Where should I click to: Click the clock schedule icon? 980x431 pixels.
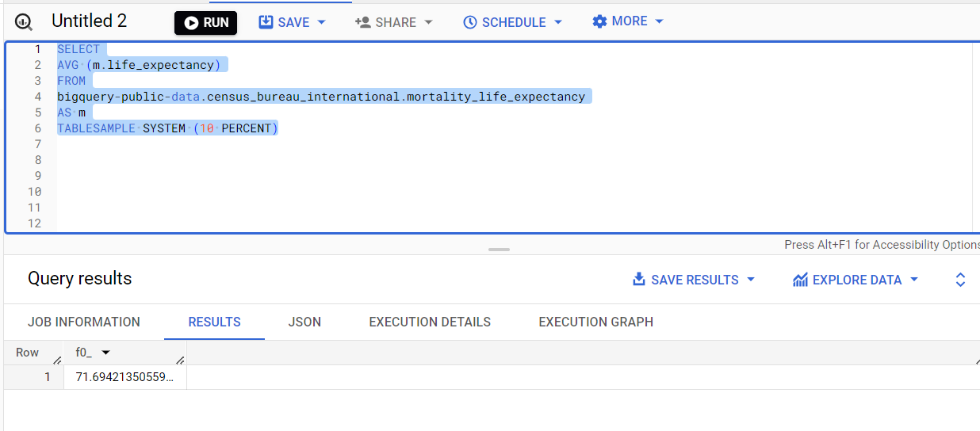coord(470,22)
